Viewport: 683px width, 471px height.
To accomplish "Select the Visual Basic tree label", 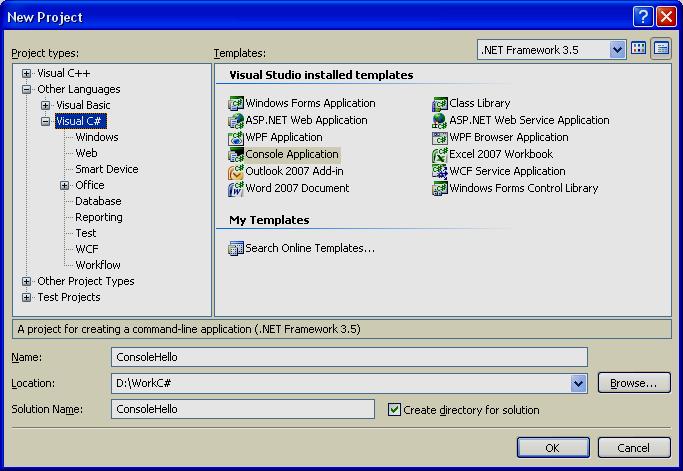I will (83, 105).
